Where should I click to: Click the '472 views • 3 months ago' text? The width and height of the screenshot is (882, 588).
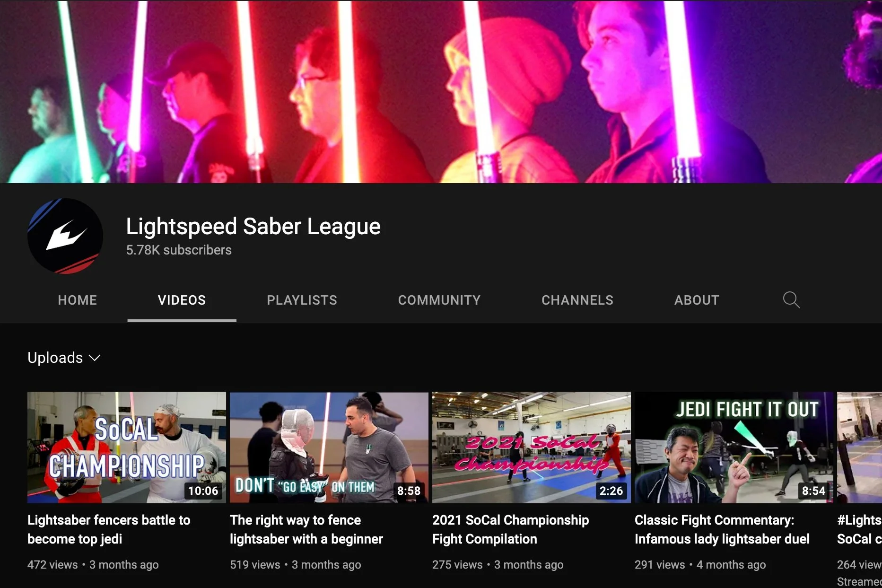[x=93, y=565]
